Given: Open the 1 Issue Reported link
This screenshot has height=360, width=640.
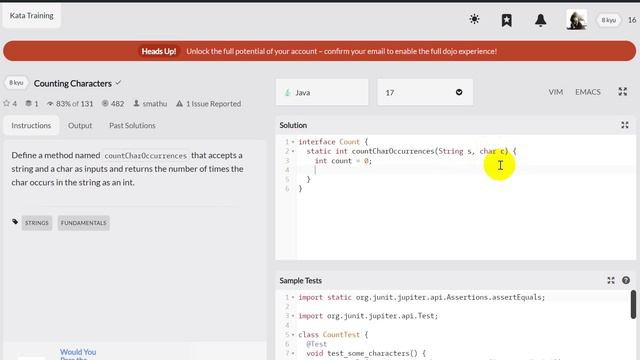Looking at the screenshot, I should (x=209, y=104).
